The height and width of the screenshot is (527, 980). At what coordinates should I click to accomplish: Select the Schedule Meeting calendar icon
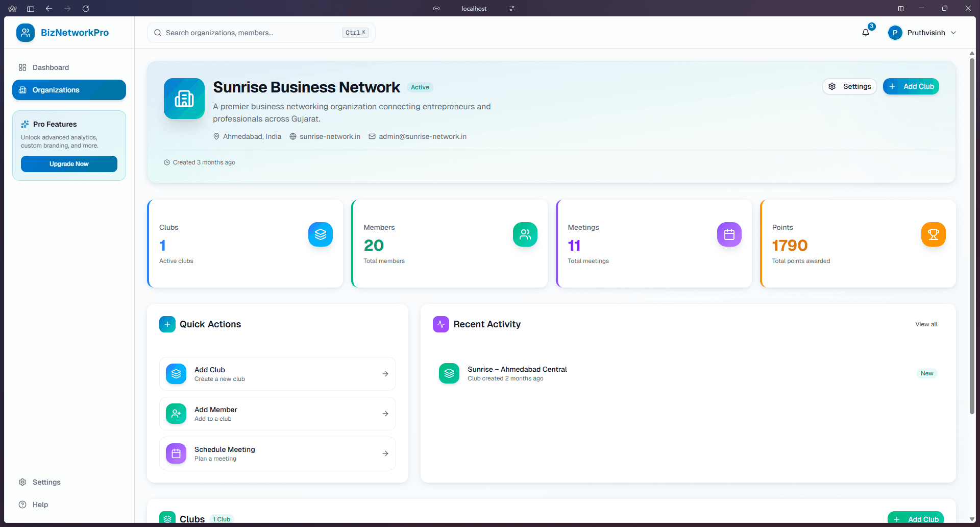point(176,453)
